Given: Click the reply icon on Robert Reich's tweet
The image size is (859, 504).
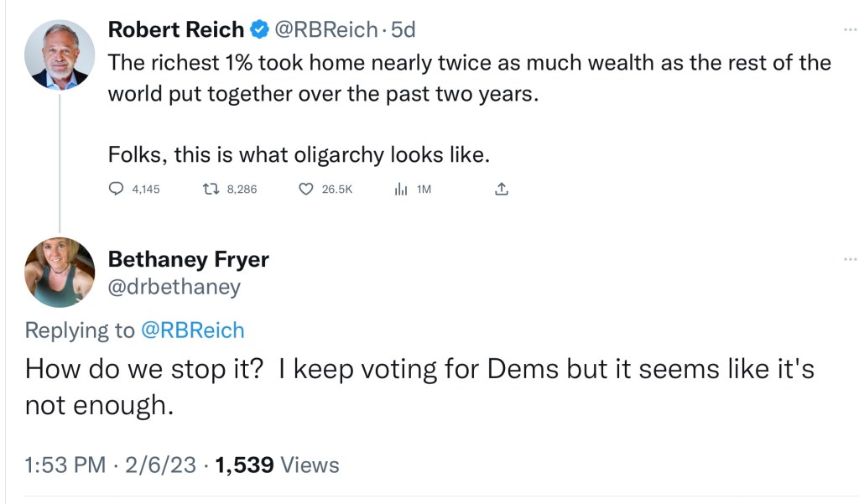Looking at the screenshot, I should click(x=117, y=190).
